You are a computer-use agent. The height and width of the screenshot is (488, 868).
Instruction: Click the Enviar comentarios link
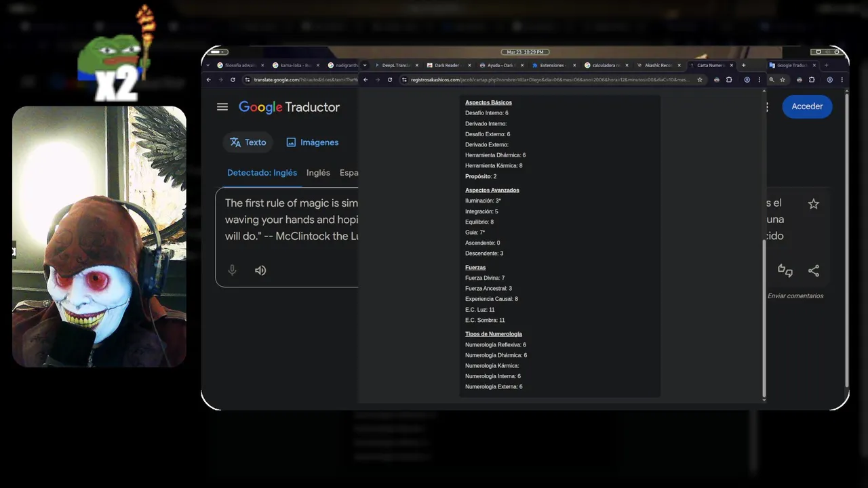coord(795,296)
